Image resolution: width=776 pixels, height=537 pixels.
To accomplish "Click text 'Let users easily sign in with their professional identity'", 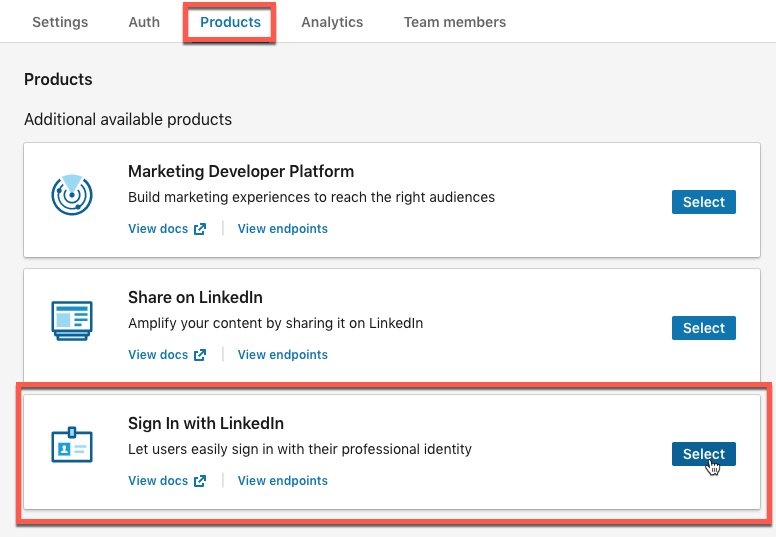I will pyautogui.click(x=300, y=449).
